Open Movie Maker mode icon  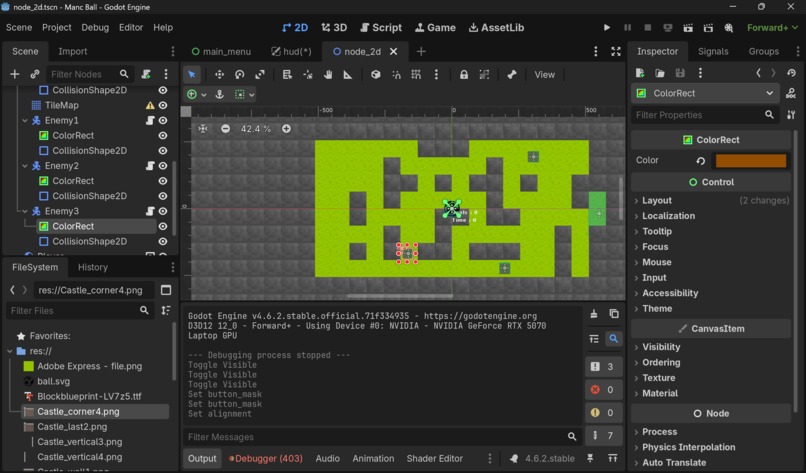tap(728, 28)
